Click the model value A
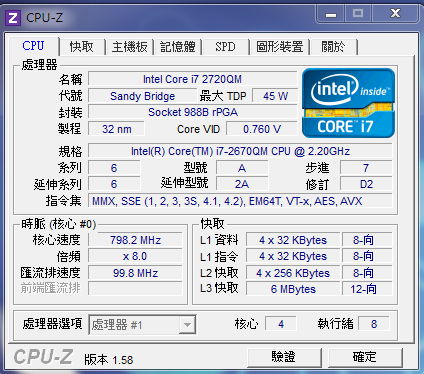This screenshot has height=374, width=424. (242, 168)
